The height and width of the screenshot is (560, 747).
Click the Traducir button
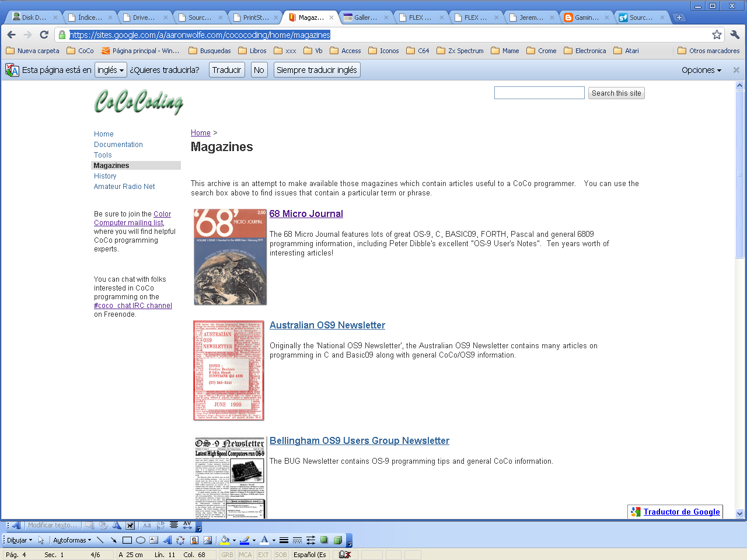226,70
